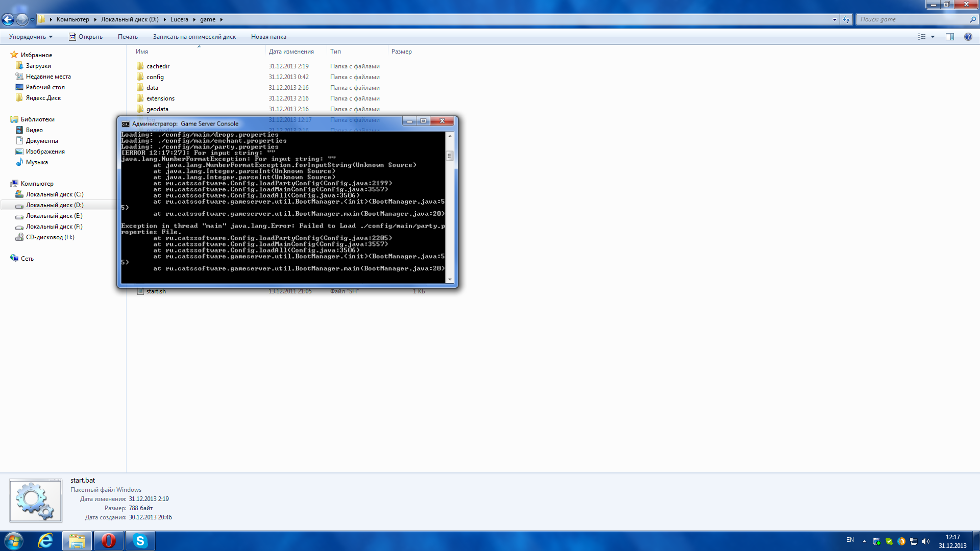Click the Back navigation arrow
Image resolution: width=980 pixels, height=551 pixels.
pos(8,19)
